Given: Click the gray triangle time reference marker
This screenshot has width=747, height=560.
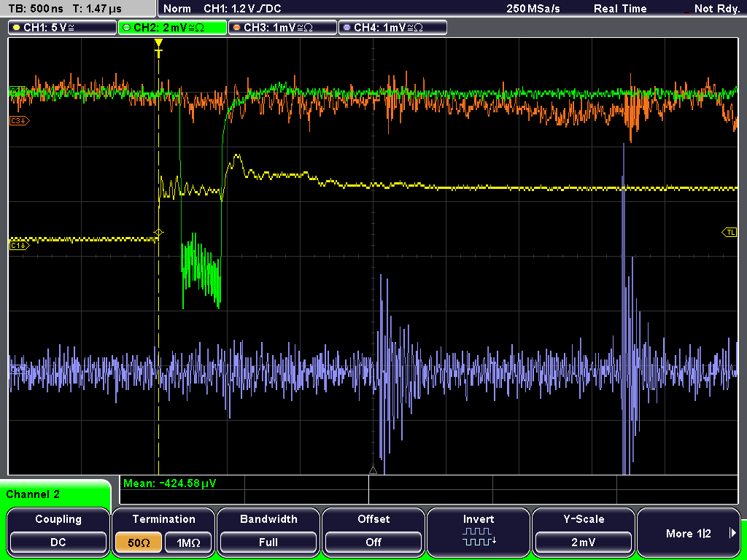Looking at the screenshot, I should 373,470.
